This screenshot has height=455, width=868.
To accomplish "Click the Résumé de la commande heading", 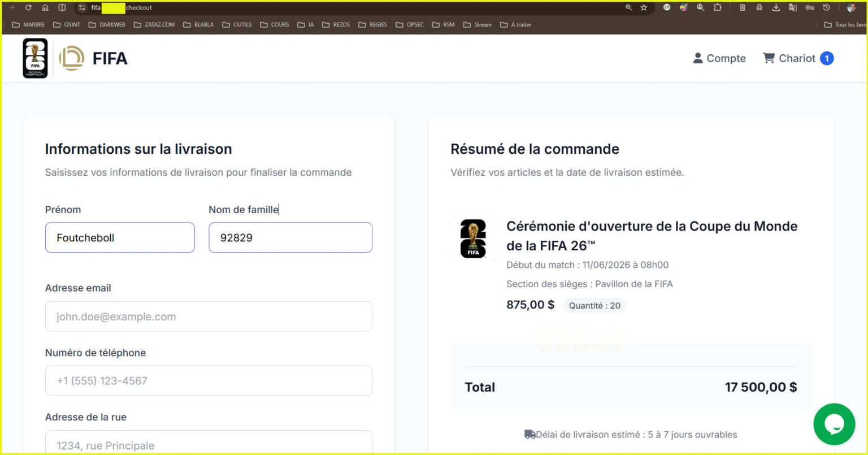I will 535,149.
